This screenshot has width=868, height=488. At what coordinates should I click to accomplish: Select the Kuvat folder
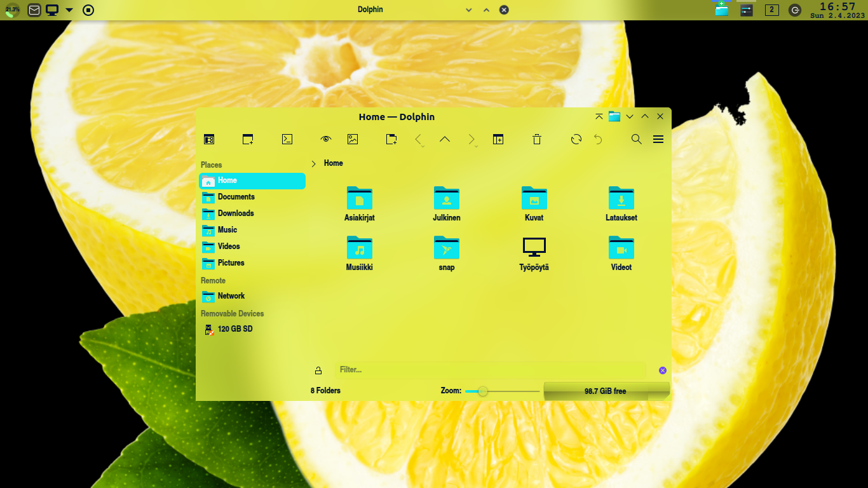[534, 204]
